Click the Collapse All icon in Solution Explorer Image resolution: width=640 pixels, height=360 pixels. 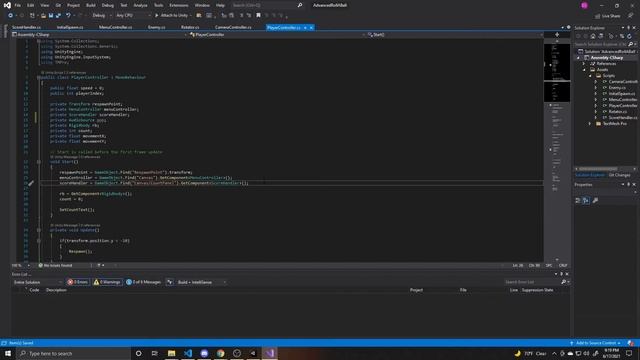click(622, 36)
